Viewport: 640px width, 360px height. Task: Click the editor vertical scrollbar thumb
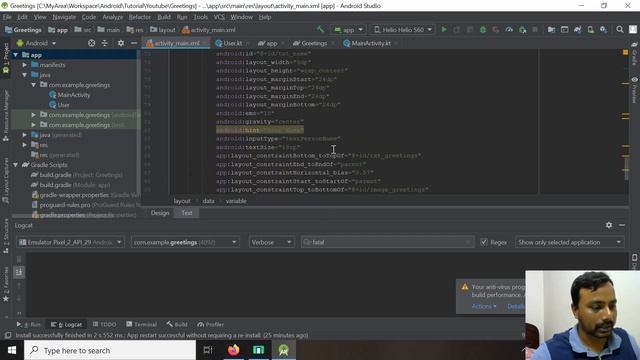click(626, 168)
